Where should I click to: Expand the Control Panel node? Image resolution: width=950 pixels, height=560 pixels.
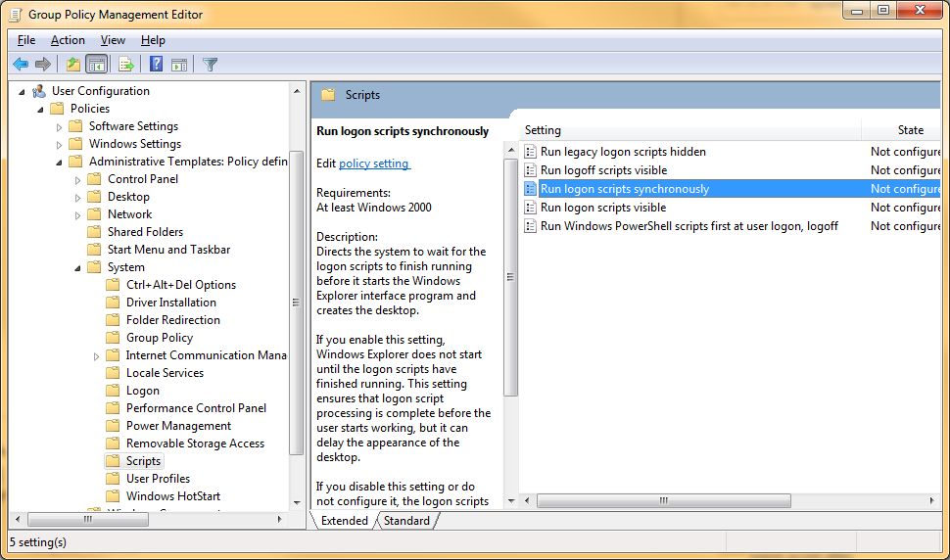77,180
